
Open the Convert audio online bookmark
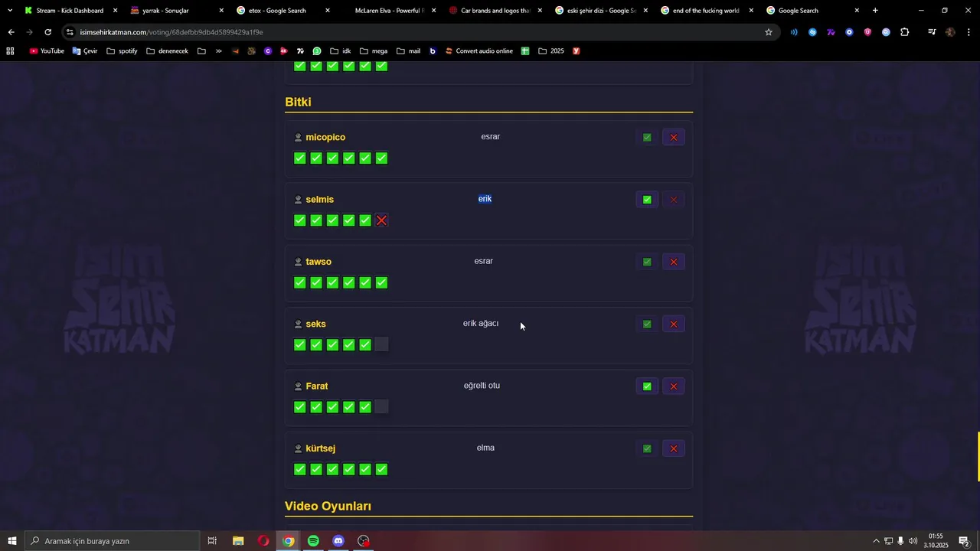479,51
